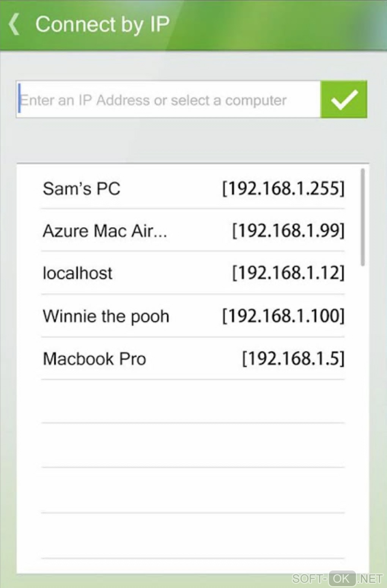The width and height of the screenshot is (387, 588).
Task: Click the second empty row below Macbook Pro
Action: point(193,445)
